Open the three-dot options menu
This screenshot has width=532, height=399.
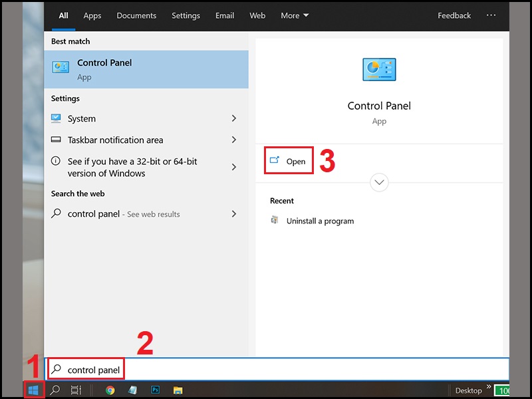[491, 15]
